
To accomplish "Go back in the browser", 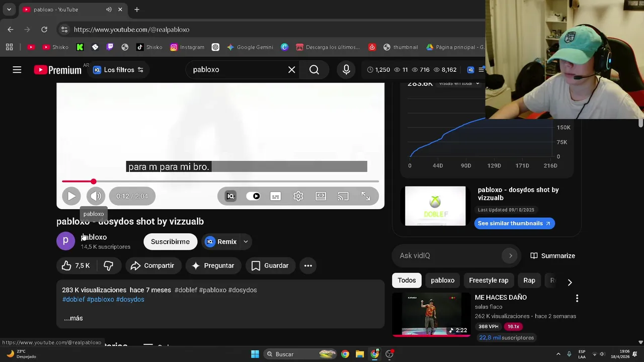I will (11, 30).
